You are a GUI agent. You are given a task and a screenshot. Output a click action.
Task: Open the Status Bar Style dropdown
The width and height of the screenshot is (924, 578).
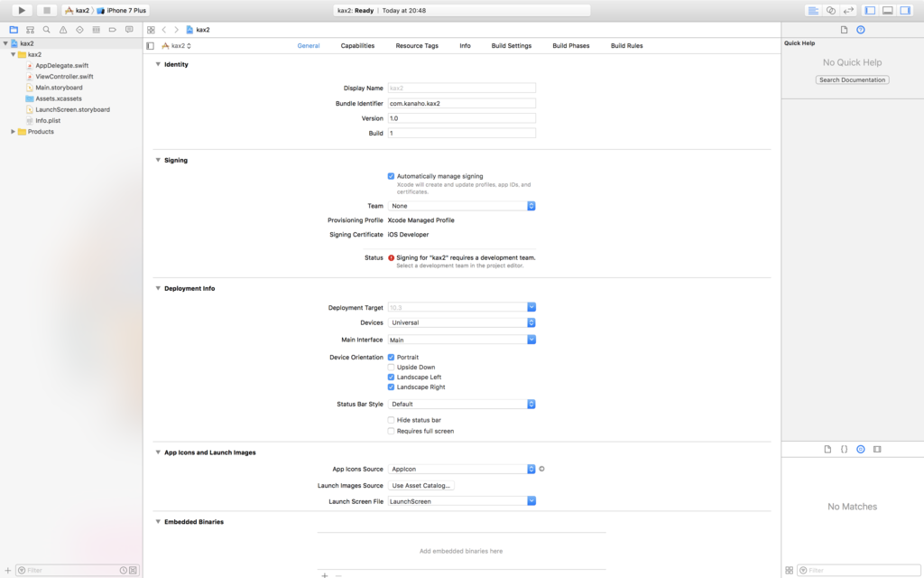pos(461,404)
